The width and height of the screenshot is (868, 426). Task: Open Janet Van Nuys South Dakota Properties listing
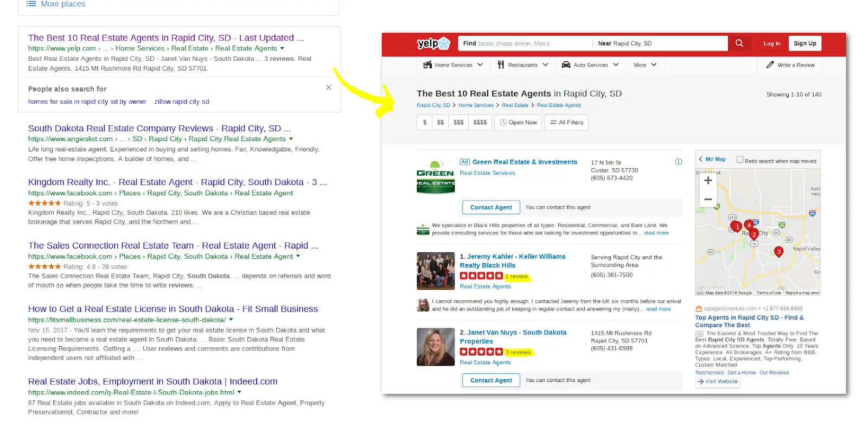(513, 336)
